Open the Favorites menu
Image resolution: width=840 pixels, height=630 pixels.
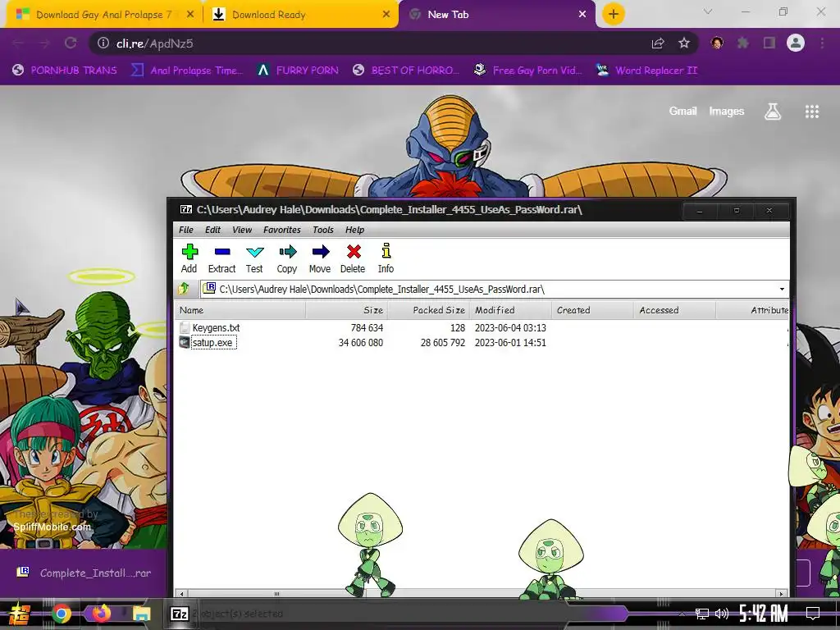(282, 230)
